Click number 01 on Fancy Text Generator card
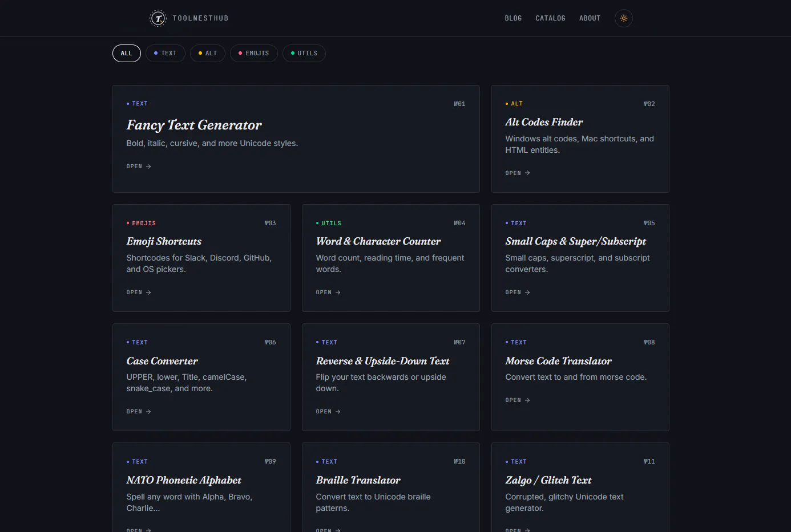 pos(460,104)
